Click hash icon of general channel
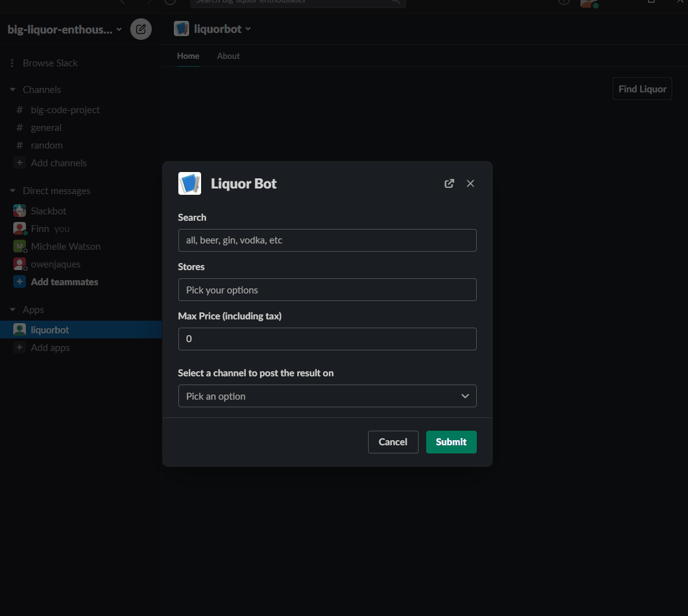The image size is (688, 616). tap(20, 128)
